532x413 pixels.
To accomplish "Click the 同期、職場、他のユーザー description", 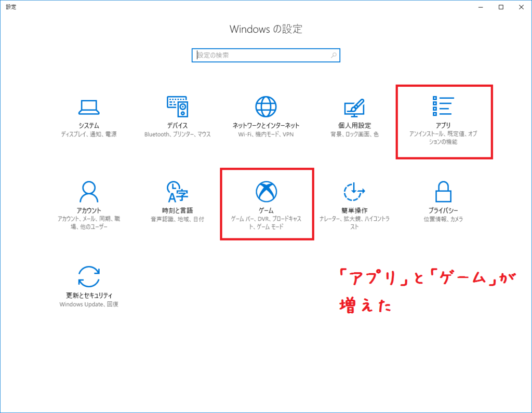I will pyautogui.click(x=89, y=223).
